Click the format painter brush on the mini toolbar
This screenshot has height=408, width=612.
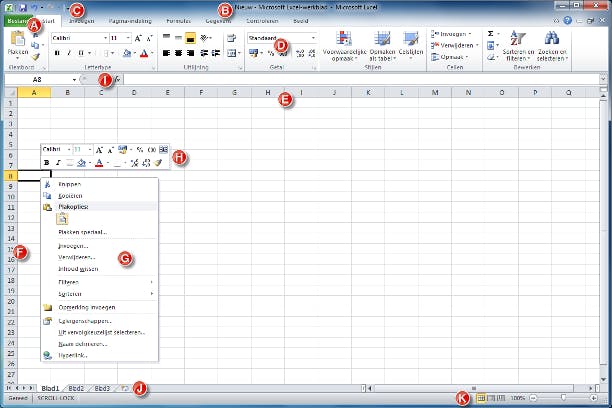coord(158,162)
